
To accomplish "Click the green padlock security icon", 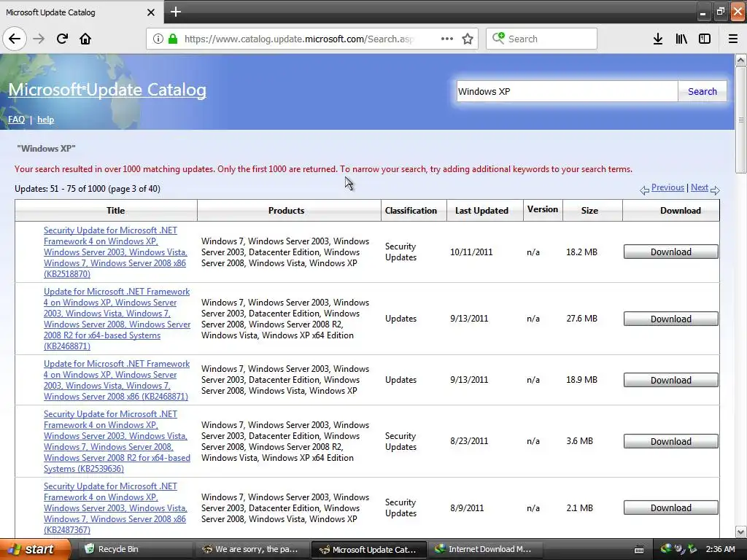I will tap(173, 39).
